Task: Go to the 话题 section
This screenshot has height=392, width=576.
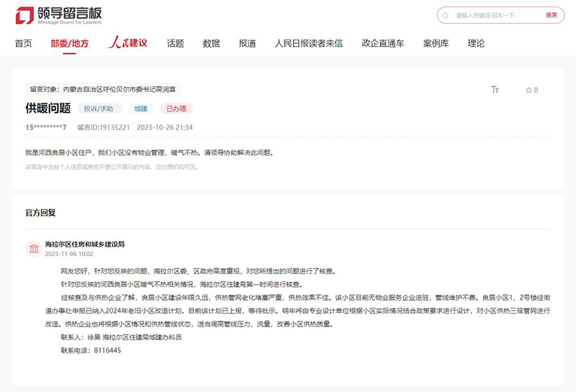Action: [x=176, y=44]
